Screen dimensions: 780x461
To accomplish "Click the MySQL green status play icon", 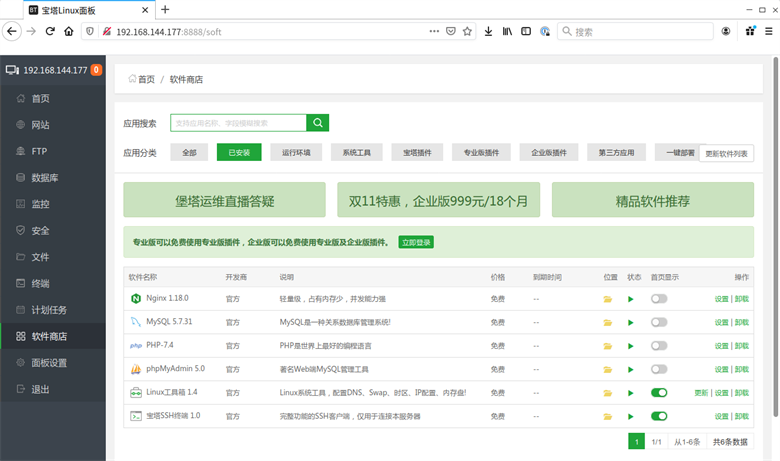I will pyautogui.click(x=631, y=322).
